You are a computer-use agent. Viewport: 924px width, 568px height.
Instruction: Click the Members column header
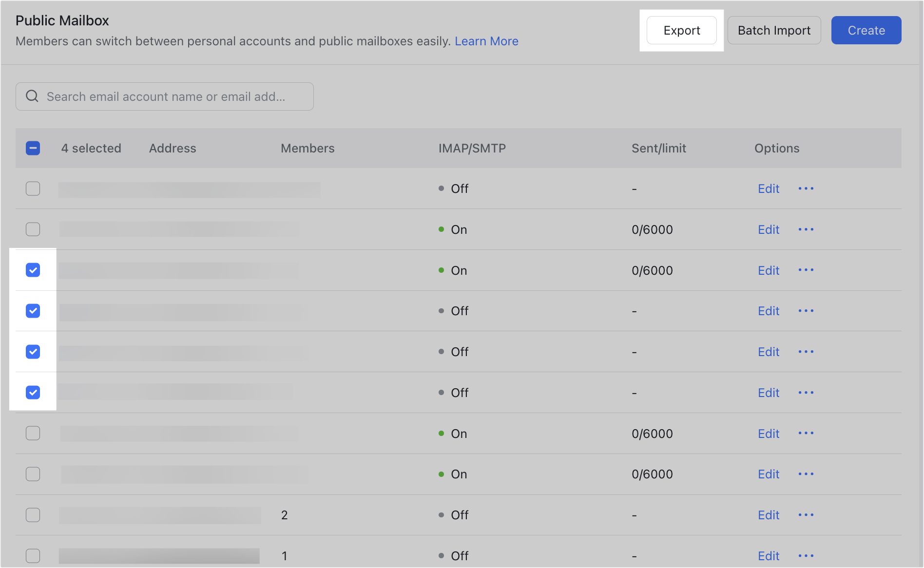(308, 148)
